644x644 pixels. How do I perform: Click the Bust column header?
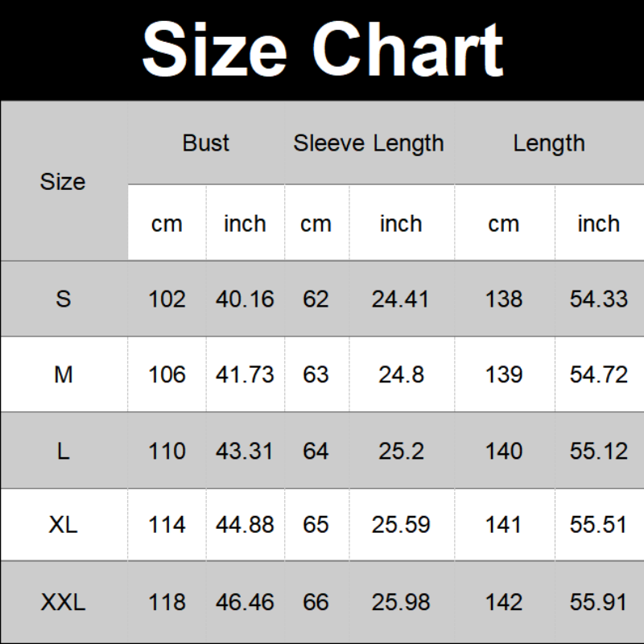[x=206, y=143]
